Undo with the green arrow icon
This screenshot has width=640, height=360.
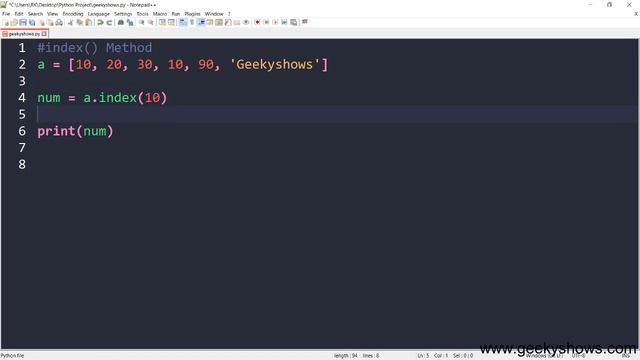(100, 22)
